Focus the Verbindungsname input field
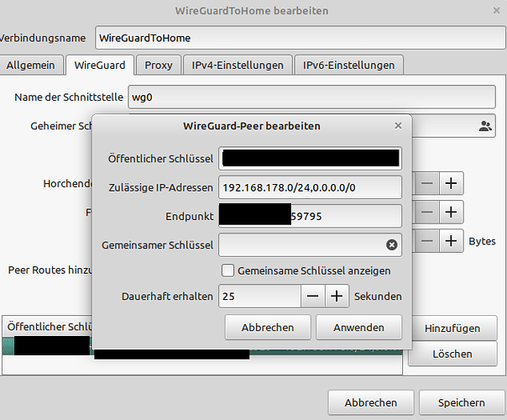 pos(301,38)
